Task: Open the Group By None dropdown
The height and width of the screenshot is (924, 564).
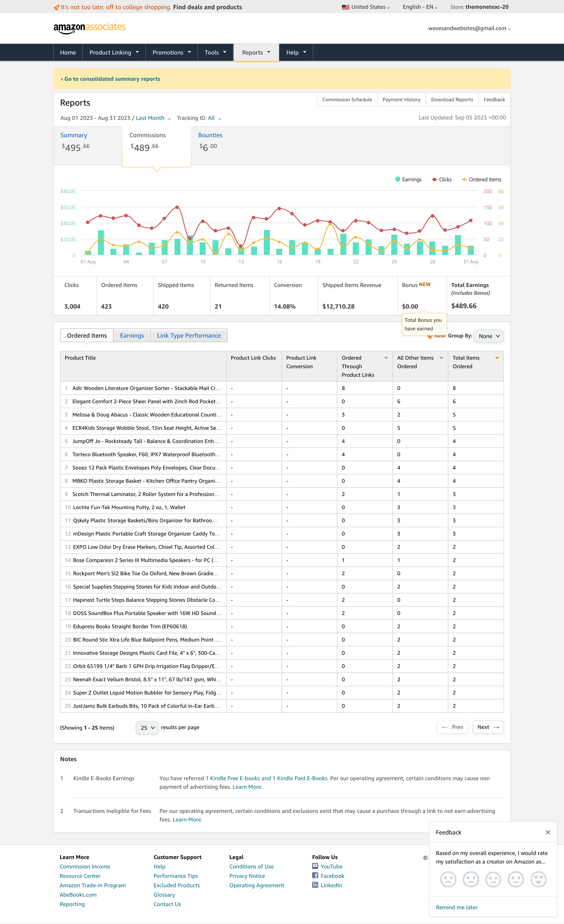Action: tap(489, 336)
